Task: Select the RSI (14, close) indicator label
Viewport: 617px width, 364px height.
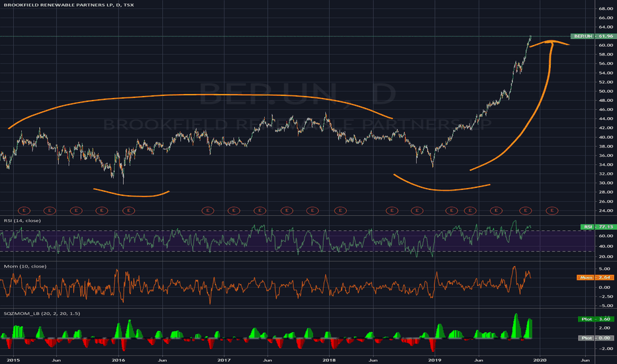Action: 22,220
